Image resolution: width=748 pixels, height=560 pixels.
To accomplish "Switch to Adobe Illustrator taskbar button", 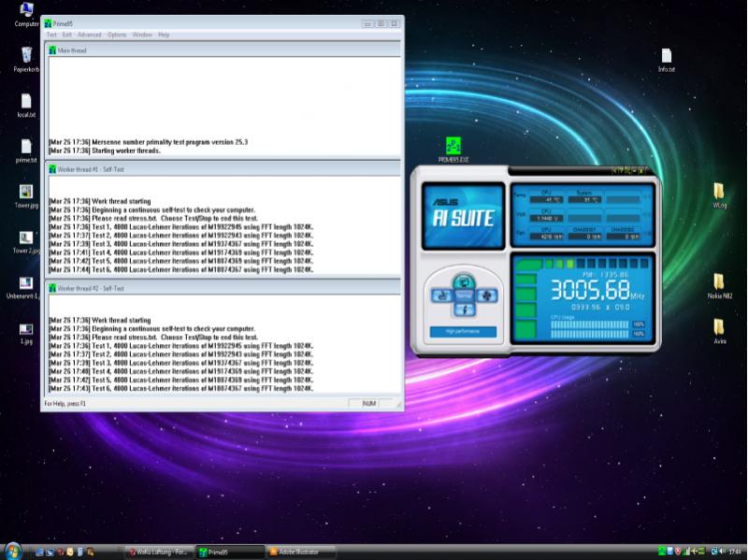I will [301, 552].
